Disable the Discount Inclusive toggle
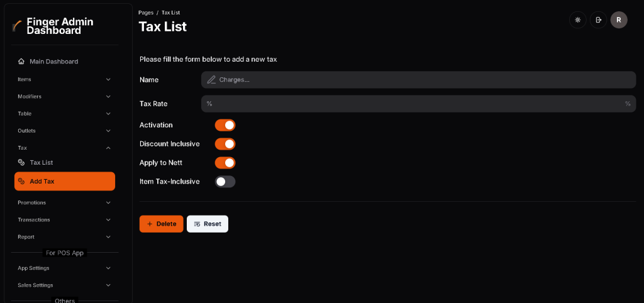 click(225, 144)
